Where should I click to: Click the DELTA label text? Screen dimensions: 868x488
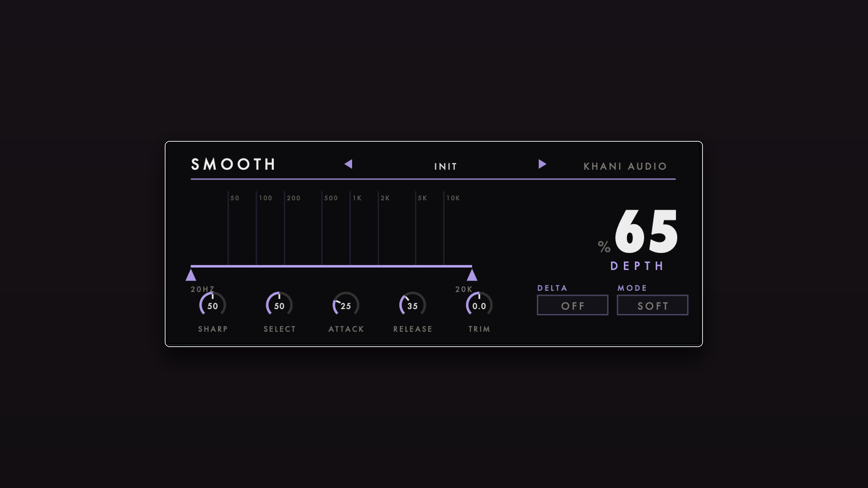click(552, 288)
